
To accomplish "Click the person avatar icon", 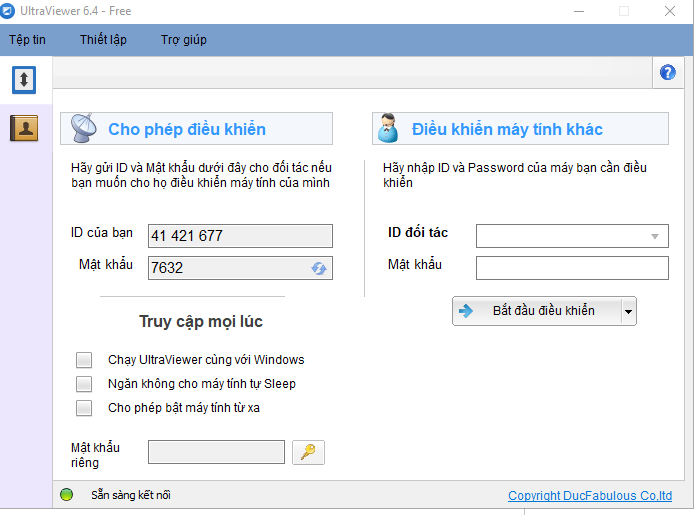I will [x=388, y=128].
